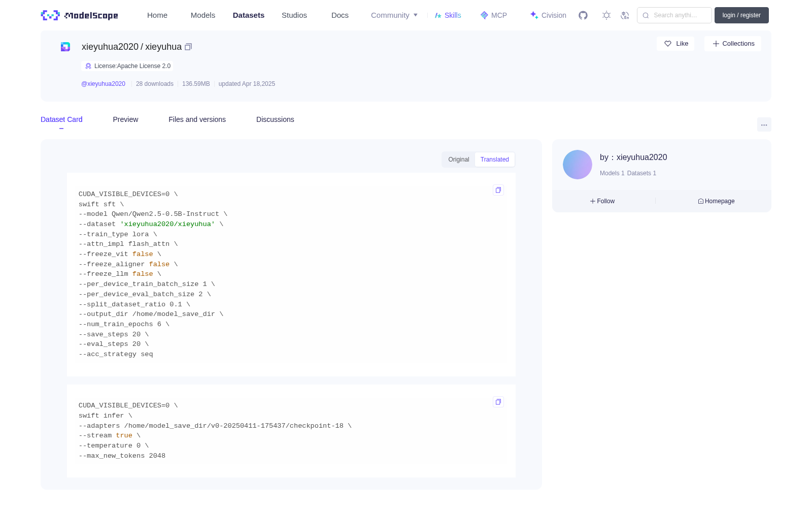Image resolution: width=812 pixels, height=508 pixels.
Task: Copy the swift infer code block
Action: tap(498, 402)
